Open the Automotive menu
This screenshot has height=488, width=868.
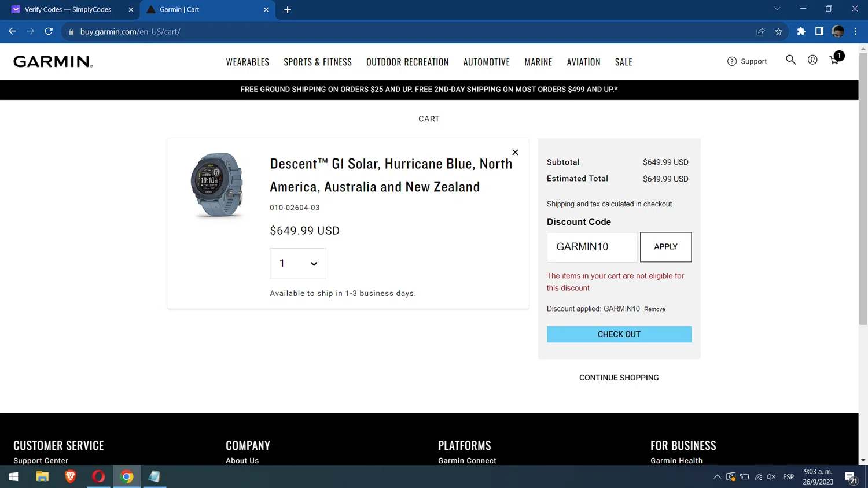coord(487,62)
